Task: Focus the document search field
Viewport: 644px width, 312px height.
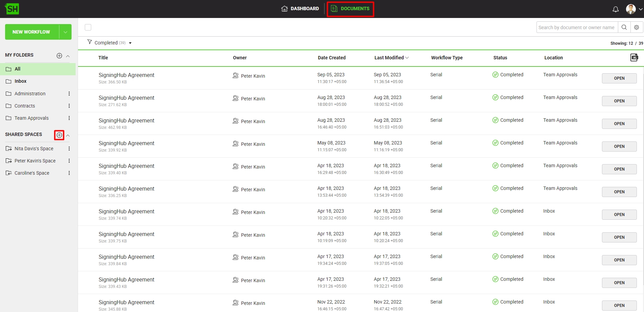Action: click(577, 27)
